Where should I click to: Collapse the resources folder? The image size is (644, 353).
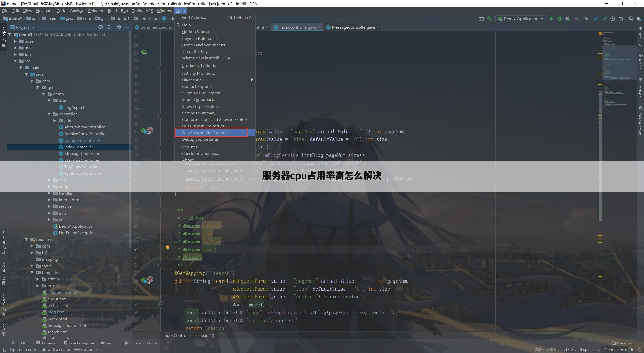26,239
